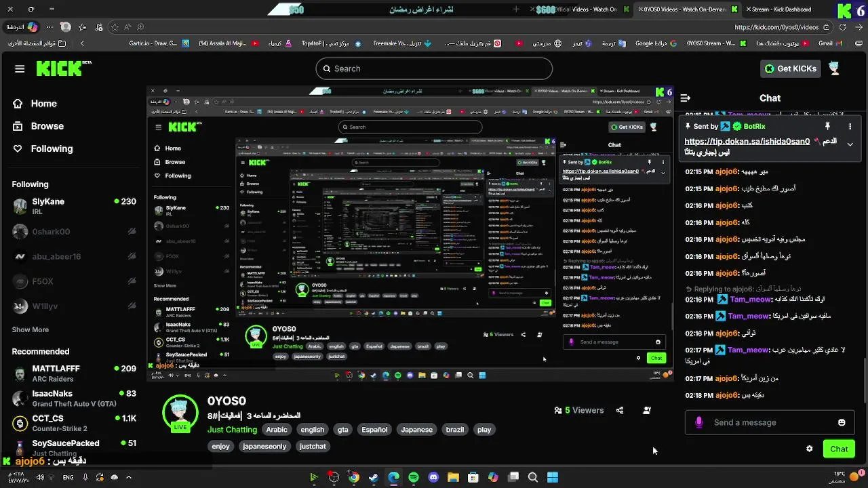This screenshot has height=488, width=868.
Task: Reply to ajojo6 replying arrow icon
Action: [689, 289]
